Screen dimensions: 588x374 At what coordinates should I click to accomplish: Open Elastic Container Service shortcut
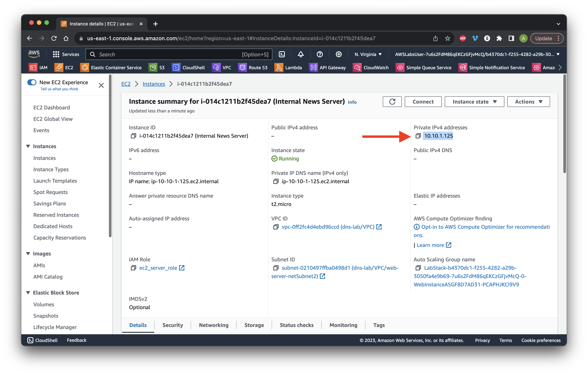pos(111,68)
